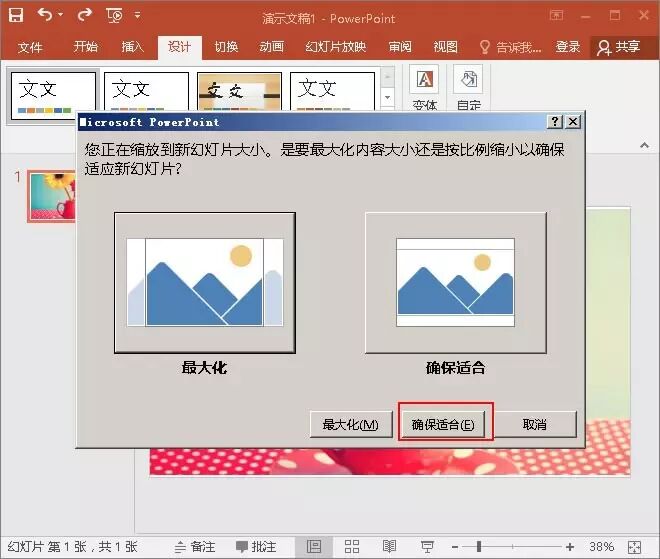Start Slide Show icon in status bar
This screenshot has width=660, height=559.
[427, 547]
